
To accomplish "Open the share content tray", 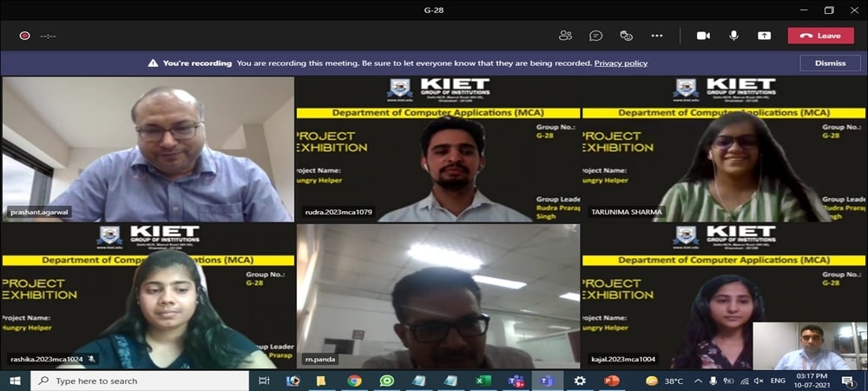I will tap(764, 36).
